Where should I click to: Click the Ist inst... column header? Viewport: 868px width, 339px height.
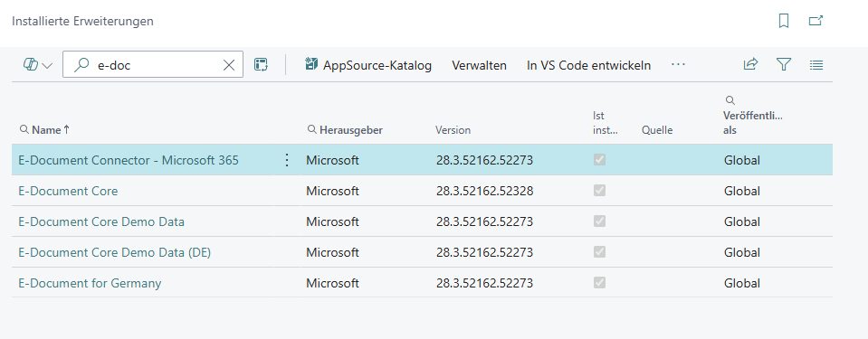coord(605,123)
